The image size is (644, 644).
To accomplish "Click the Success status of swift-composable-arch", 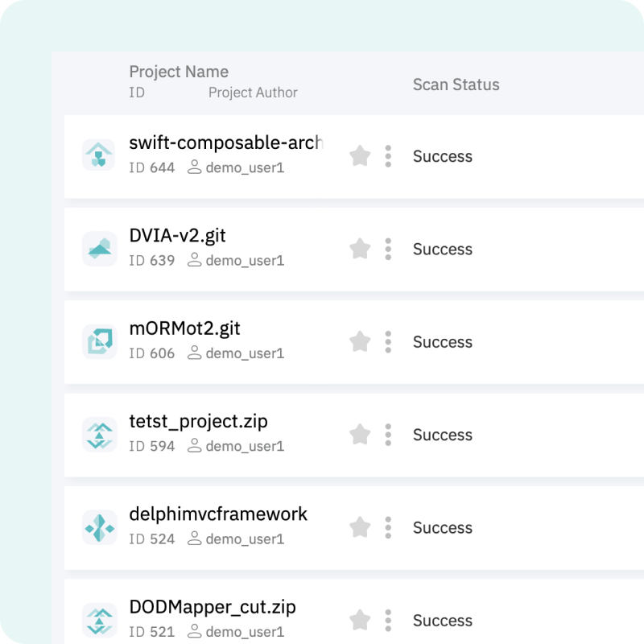I will [442, 156].
